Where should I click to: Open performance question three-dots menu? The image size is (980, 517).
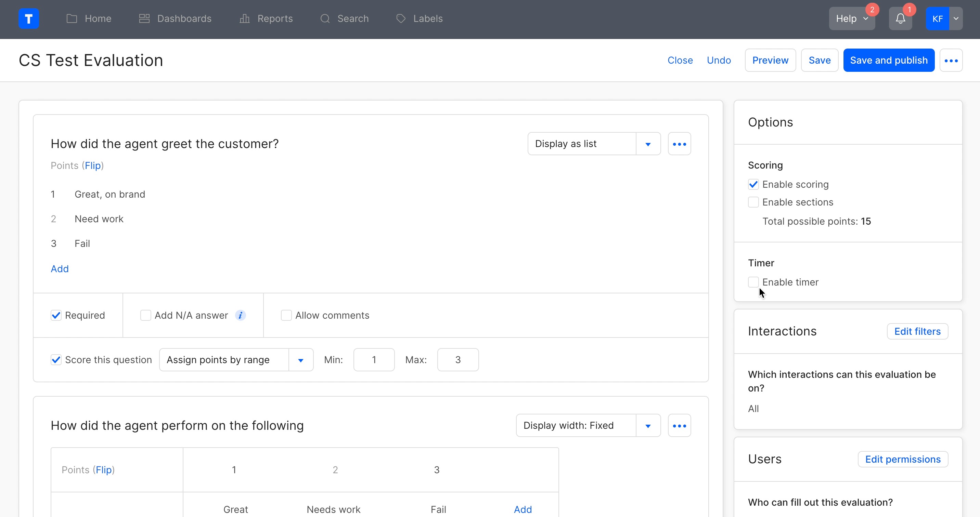pyautogui.click(x=679, y=425)
